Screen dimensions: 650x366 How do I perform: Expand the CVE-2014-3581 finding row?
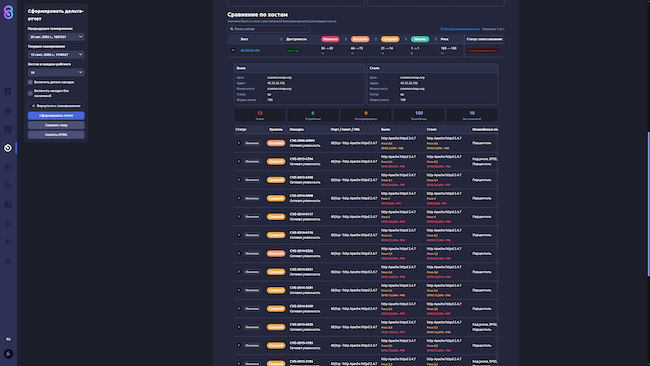(238, 290)
